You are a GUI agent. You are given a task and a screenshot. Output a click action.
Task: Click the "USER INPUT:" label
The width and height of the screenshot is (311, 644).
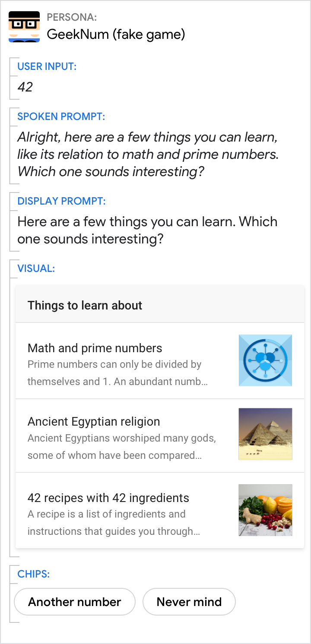click(x=47, y=66)
